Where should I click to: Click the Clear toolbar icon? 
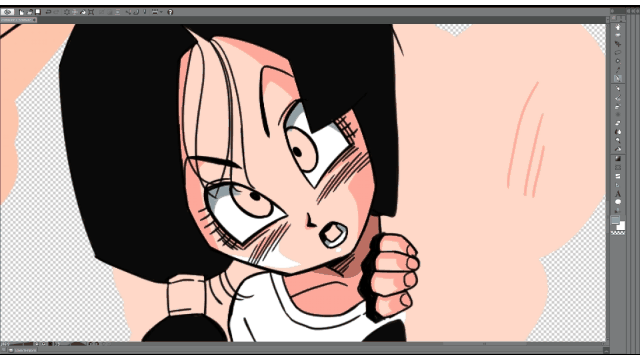click(x=67, y=12)
